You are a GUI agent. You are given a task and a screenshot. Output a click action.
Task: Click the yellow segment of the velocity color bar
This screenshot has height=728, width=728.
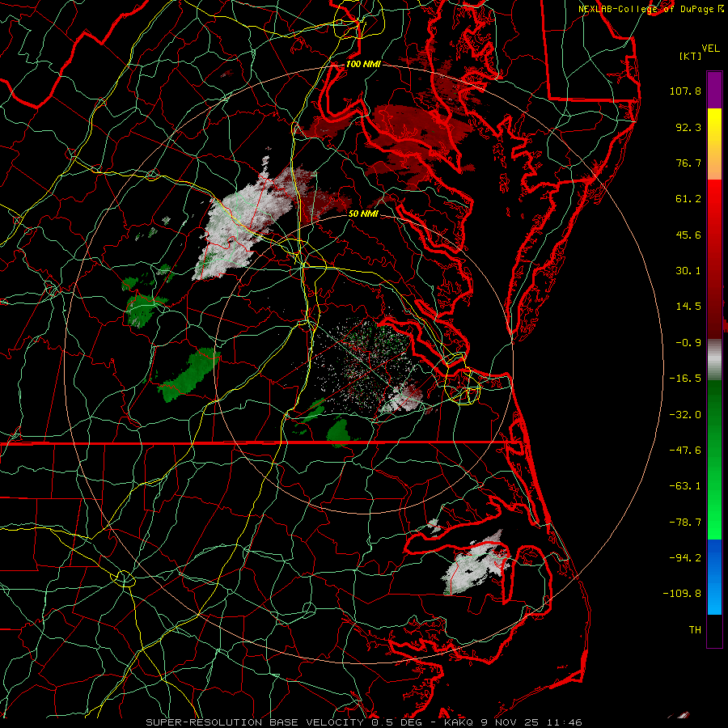[x=714, y=126]
